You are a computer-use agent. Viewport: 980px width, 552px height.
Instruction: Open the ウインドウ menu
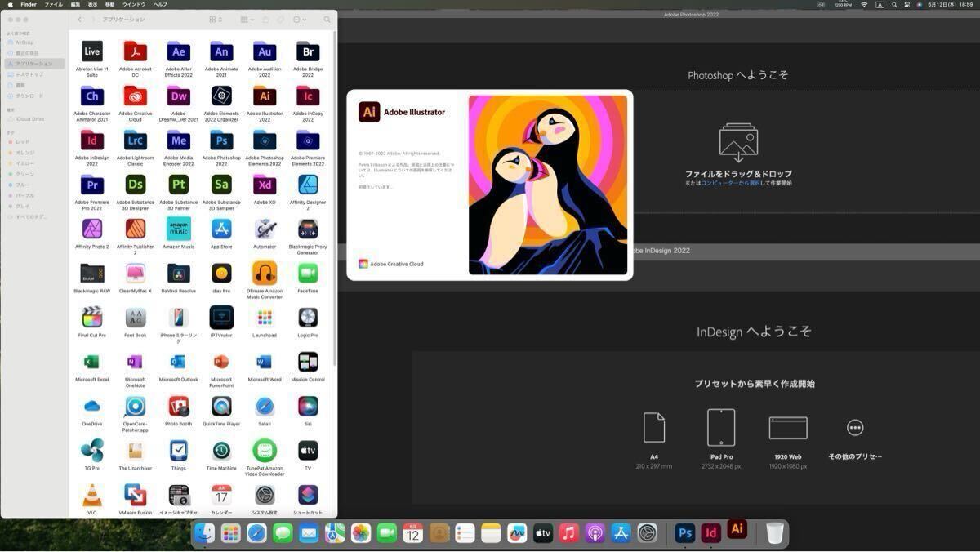click(134, 4)
